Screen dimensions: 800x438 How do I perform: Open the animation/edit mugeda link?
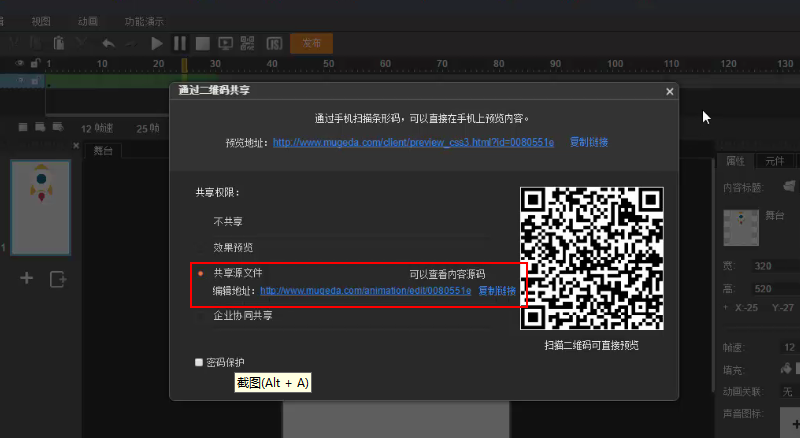point(365,291)
